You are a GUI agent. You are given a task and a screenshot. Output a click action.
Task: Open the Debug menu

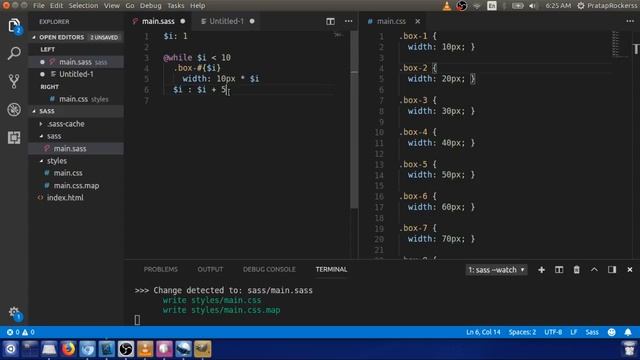151,6
